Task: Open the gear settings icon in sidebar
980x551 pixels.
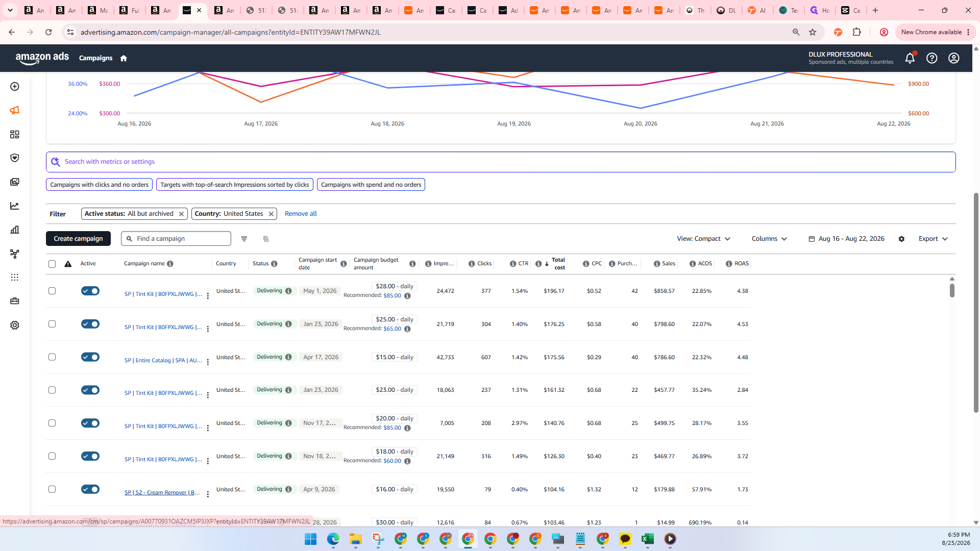Action: pos(15,325)
